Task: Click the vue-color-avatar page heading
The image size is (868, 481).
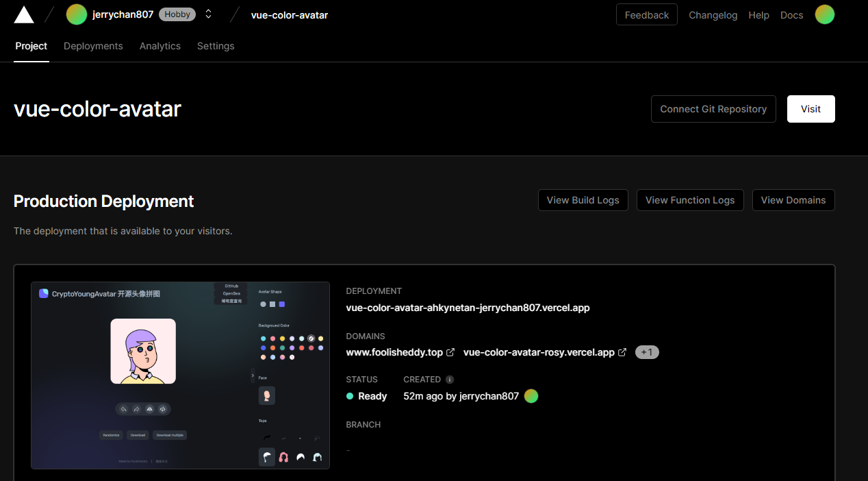Action: coord(97,109)
